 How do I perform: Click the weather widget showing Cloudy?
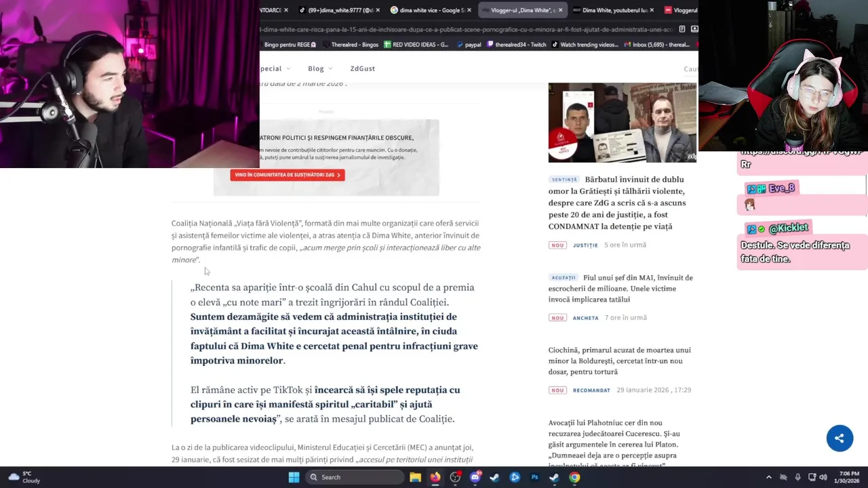[x=24, y=477]
